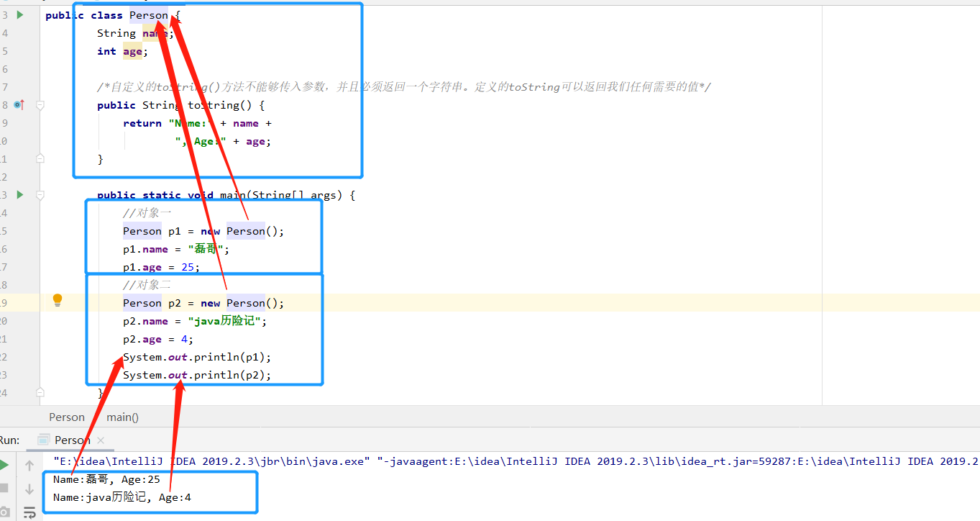The image size is (980, 521).
Task: Click variable p1 in "Person p1 = new Person()"
Action: [x=175, y=231]
